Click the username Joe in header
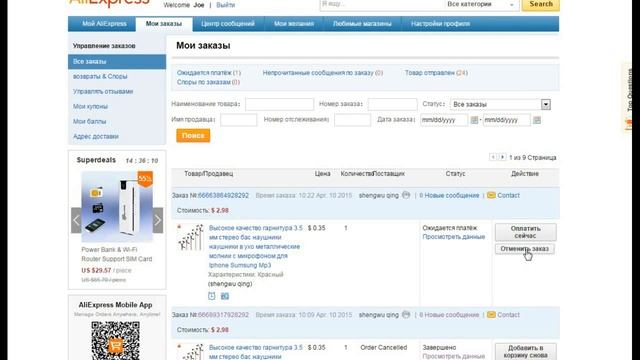The height and width of the screenshot is (360, 640). (199, 5)
